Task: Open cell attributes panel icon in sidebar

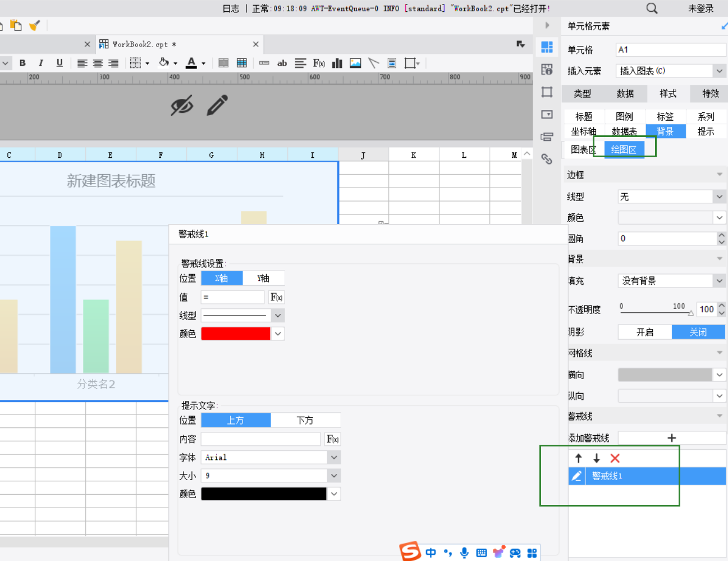Action: point(547,70)
